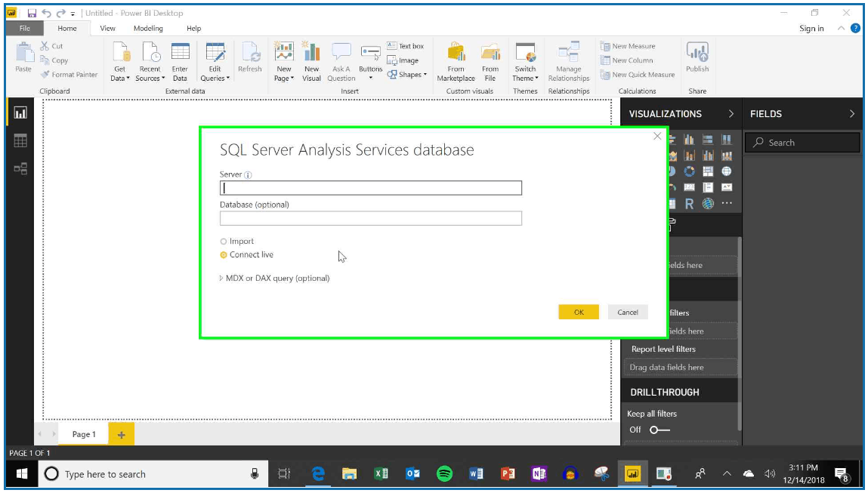Screen dimensions: 868x493
Task: Click OK in the dialog
Action: (x=579, y=312)
